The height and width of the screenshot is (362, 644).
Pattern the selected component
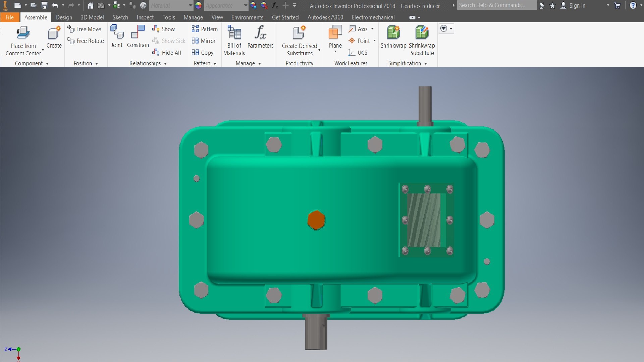click(x=205, y=29)
